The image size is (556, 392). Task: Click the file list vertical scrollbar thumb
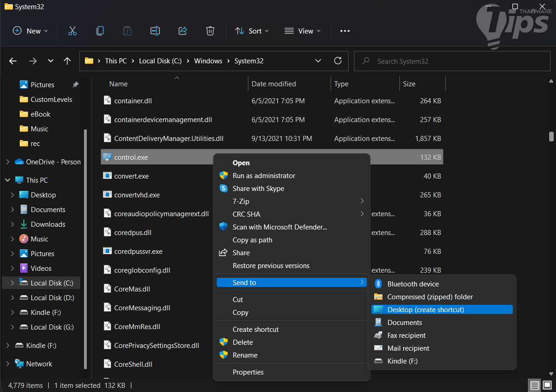tap(551, 137)
